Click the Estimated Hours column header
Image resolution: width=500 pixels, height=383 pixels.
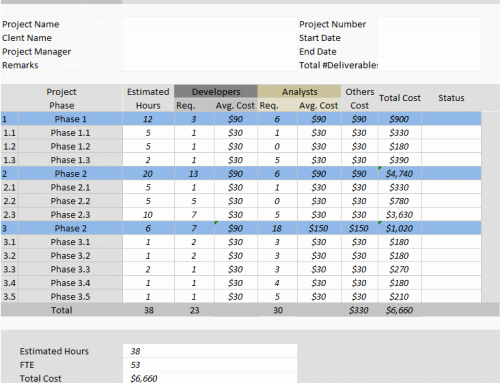click(148, 98)
